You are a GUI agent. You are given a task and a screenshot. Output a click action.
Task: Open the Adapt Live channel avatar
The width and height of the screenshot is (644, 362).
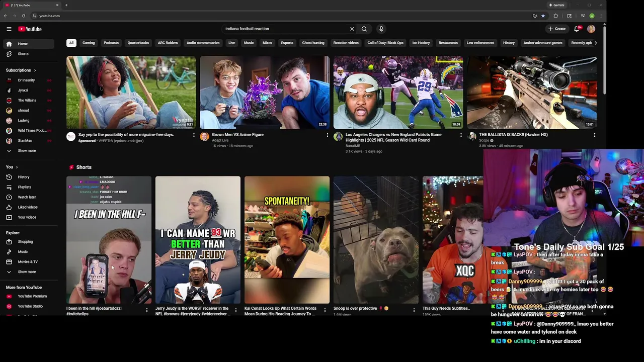click(204, 137)
